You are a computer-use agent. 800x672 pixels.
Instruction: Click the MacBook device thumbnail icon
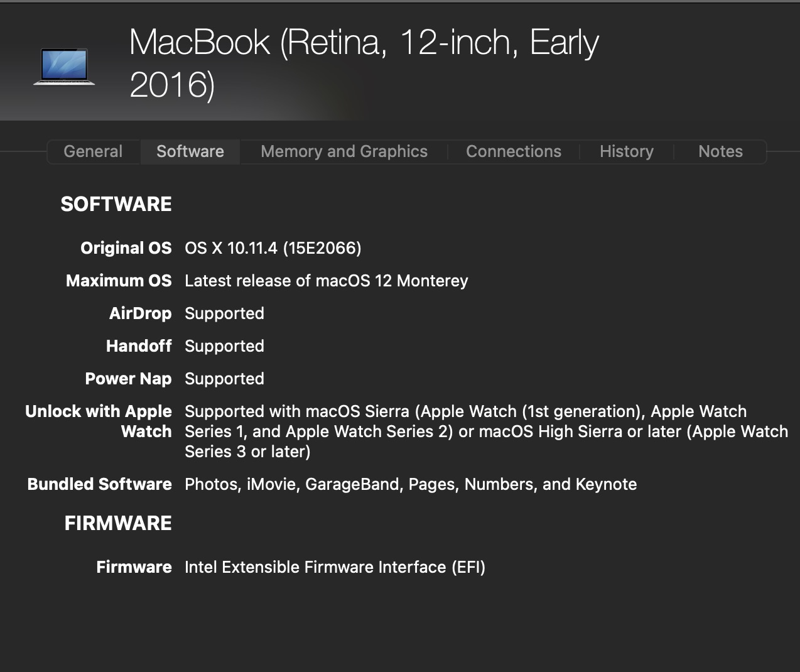coord(64,66)
